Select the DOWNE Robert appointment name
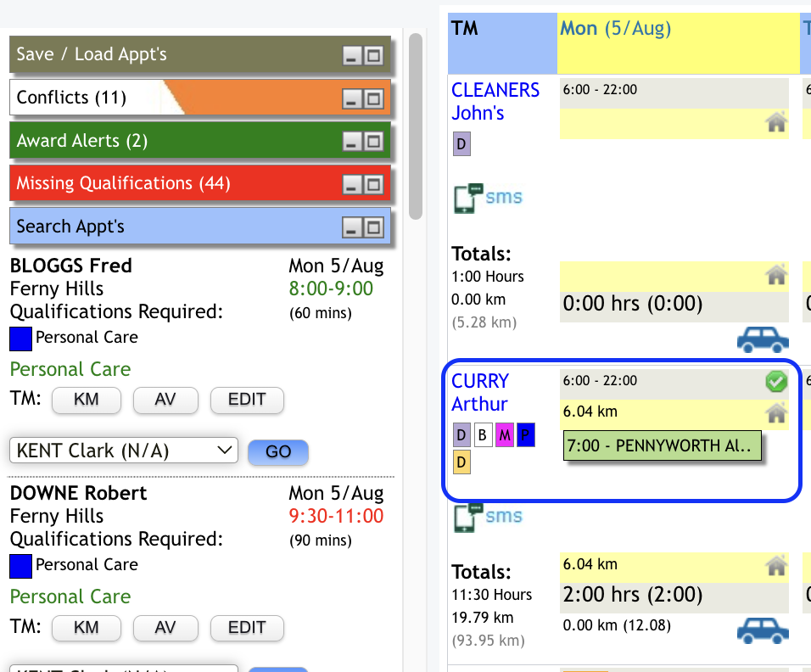The width and height of the screenshot is (811, 672). (x=79, y=494)
